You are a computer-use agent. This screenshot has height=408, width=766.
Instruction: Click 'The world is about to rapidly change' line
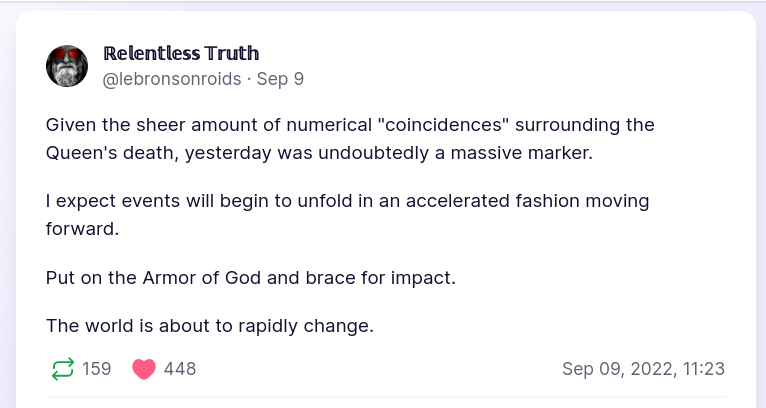210,326
